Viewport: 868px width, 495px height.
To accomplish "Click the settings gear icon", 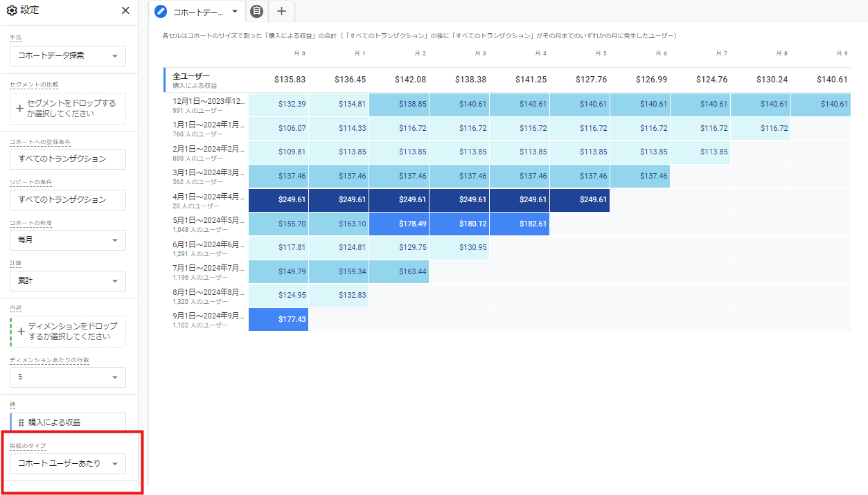I will coord(11,10).
